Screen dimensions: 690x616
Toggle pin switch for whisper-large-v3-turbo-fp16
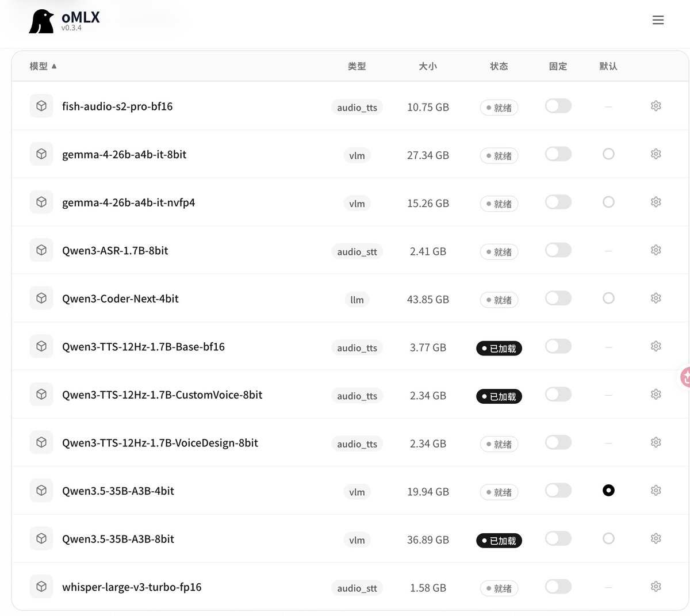pos(558,587)
